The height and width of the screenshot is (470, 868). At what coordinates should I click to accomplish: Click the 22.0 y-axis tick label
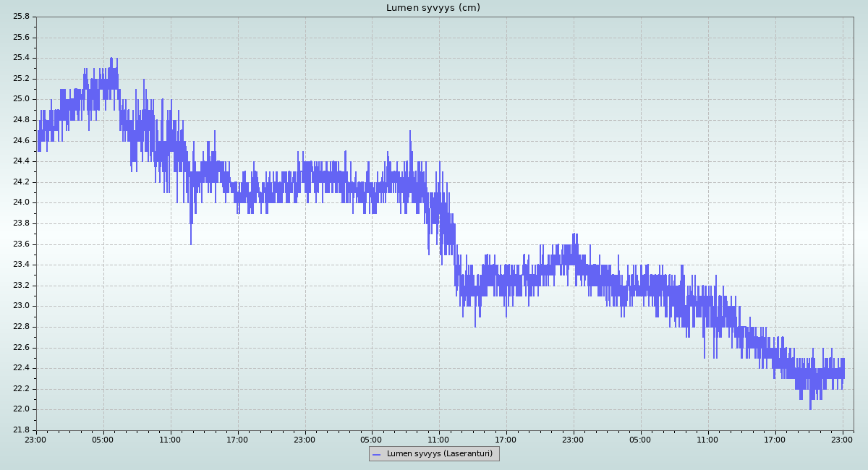coord(21,409)
